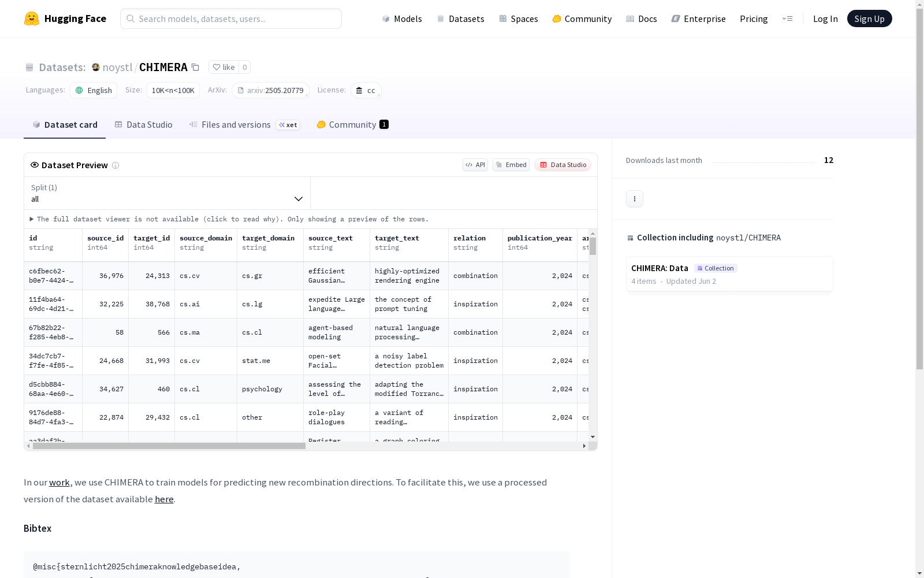Go to Datasets in top navigation
The image size is (924, 578).
[x=460, y=18]
